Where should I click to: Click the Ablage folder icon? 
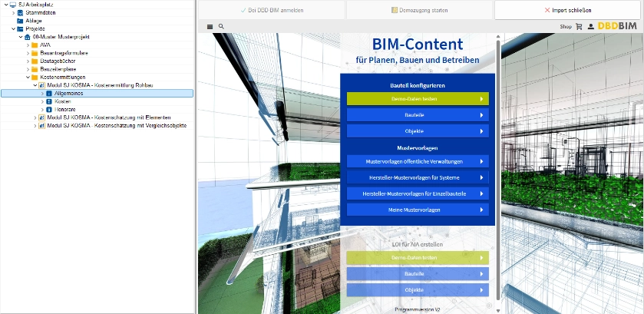[x=20, y=21]
